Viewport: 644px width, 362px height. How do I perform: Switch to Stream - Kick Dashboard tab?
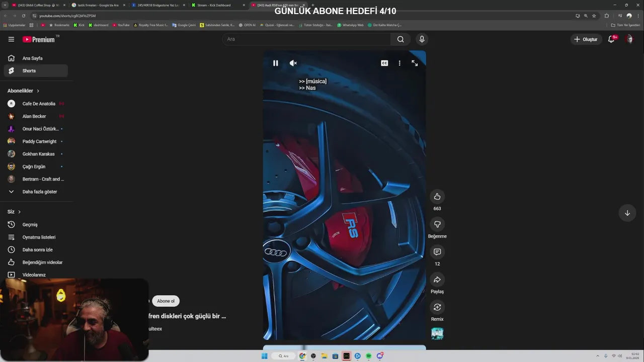[218, 5]
